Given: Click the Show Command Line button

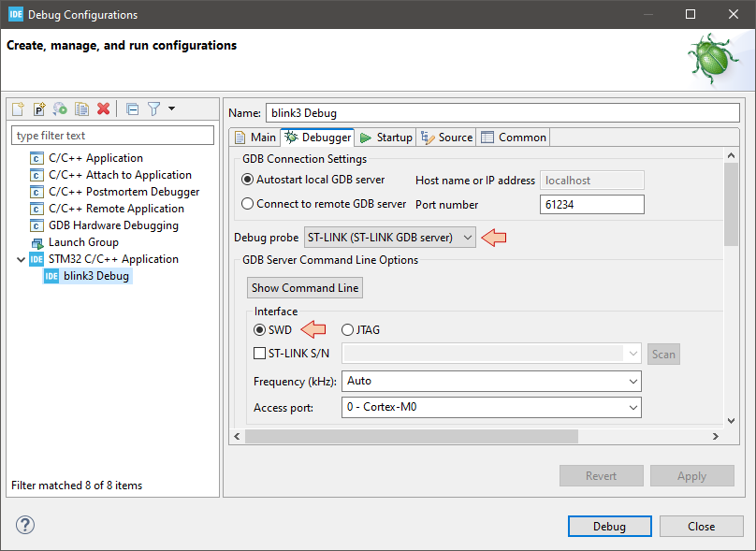Looking at the screenshot, I should [305, 288].
